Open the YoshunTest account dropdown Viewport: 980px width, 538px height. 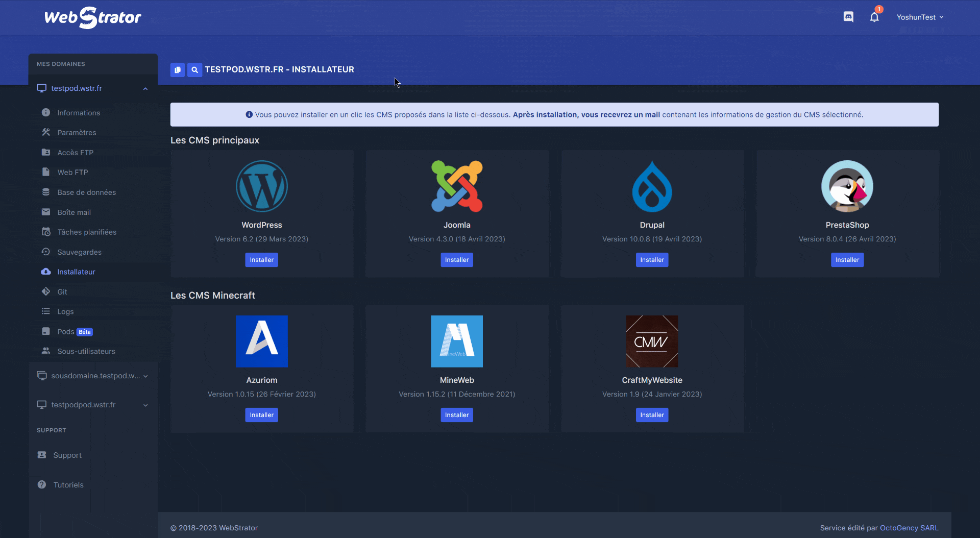[x=920, y=17]
